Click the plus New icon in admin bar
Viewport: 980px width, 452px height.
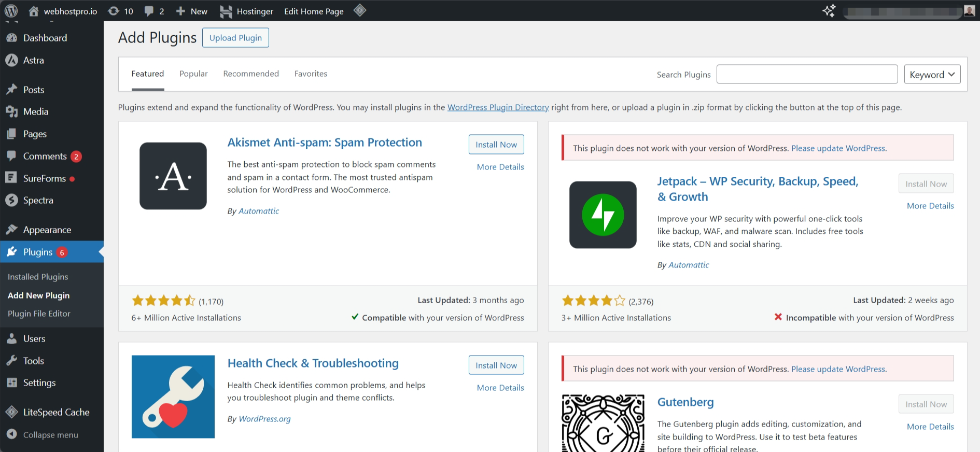tap(180, 11)
